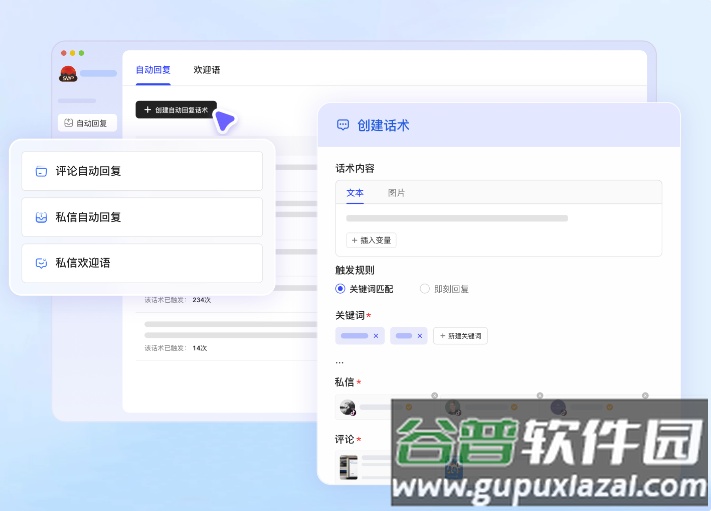Click the 新建关键词 button

[x=460, y=336]
